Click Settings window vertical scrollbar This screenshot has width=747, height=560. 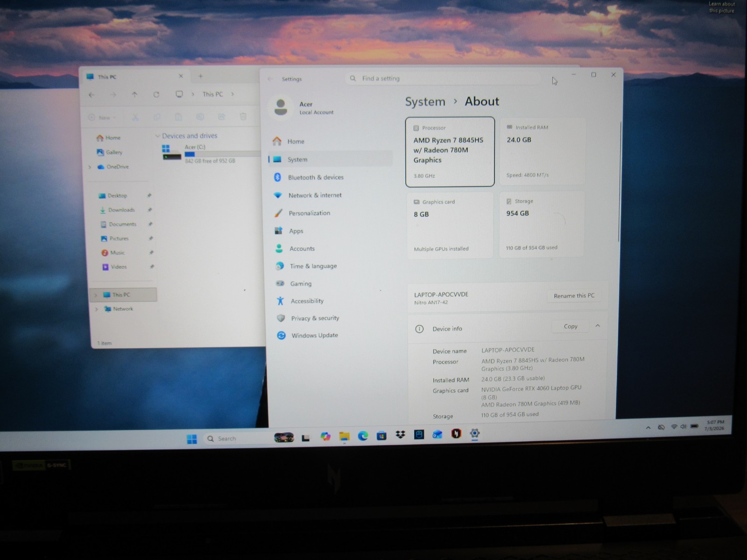(620, 182)
